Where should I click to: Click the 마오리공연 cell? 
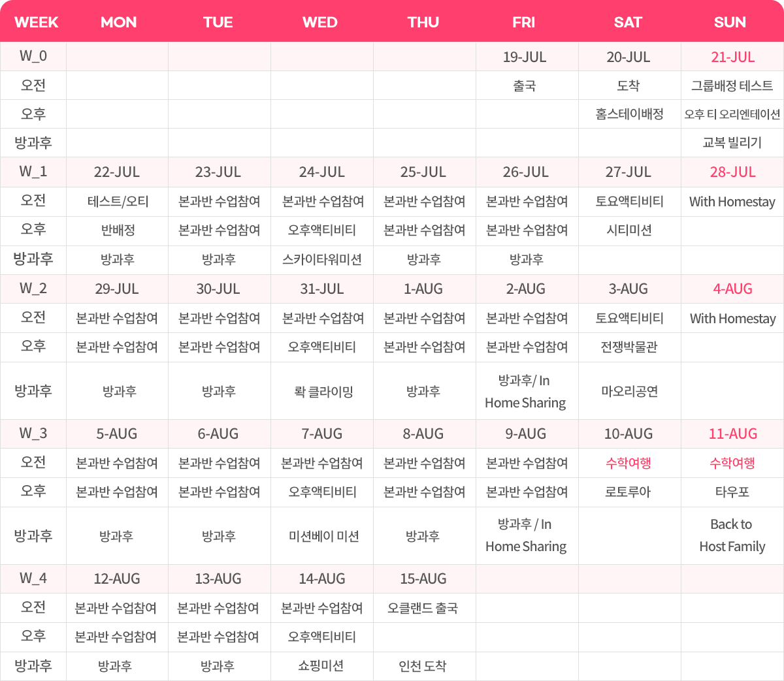coord(629,391)
